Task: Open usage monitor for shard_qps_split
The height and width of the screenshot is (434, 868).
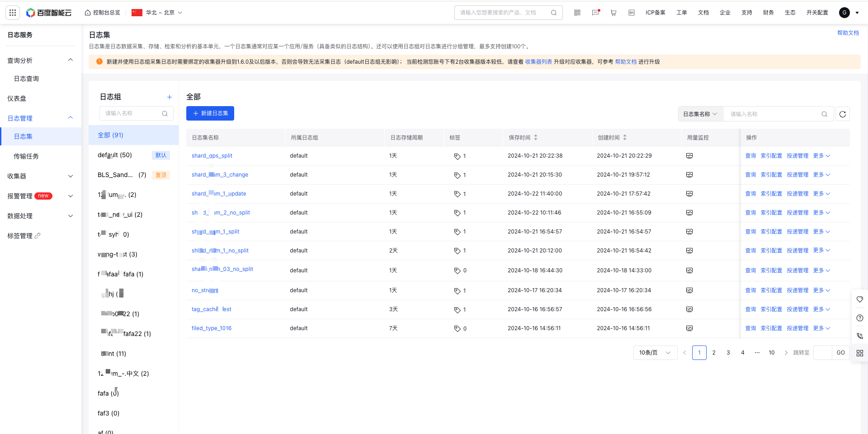Action: pos(689,156)
